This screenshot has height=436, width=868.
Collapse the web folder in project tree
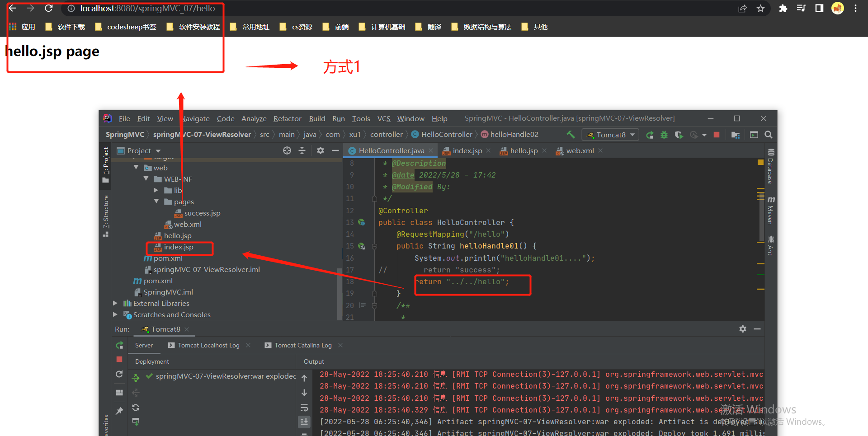click(136, 167)
